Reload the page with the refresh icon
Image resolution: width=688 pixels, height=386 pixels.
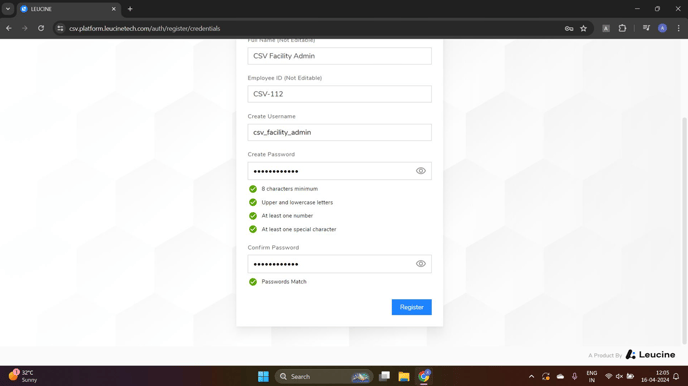41,28
